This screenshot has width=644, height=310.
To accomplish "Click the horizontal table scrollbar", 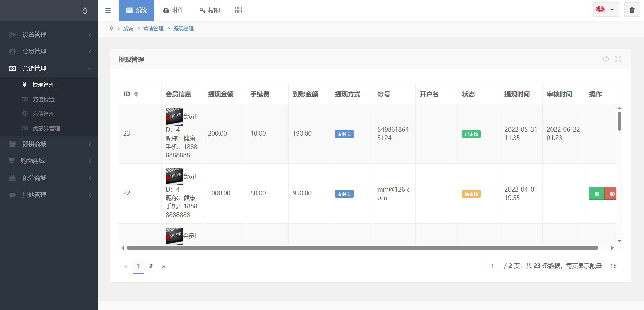I will (362, 248).
